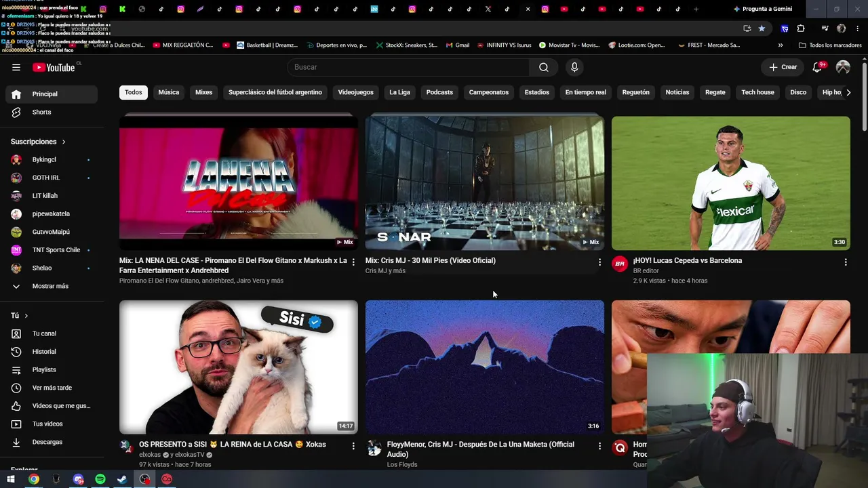Open the browser extensions puzzle icon

tap(801, 28)
